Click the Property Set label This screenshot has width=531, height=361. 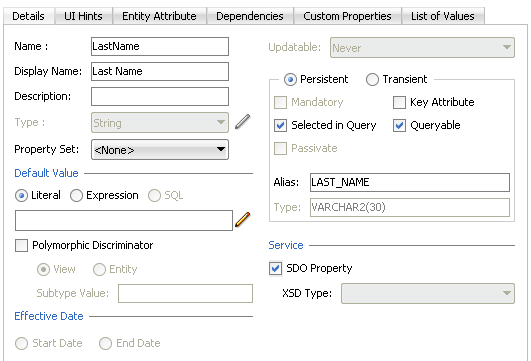pyautogui.click(x=46, y=149)
